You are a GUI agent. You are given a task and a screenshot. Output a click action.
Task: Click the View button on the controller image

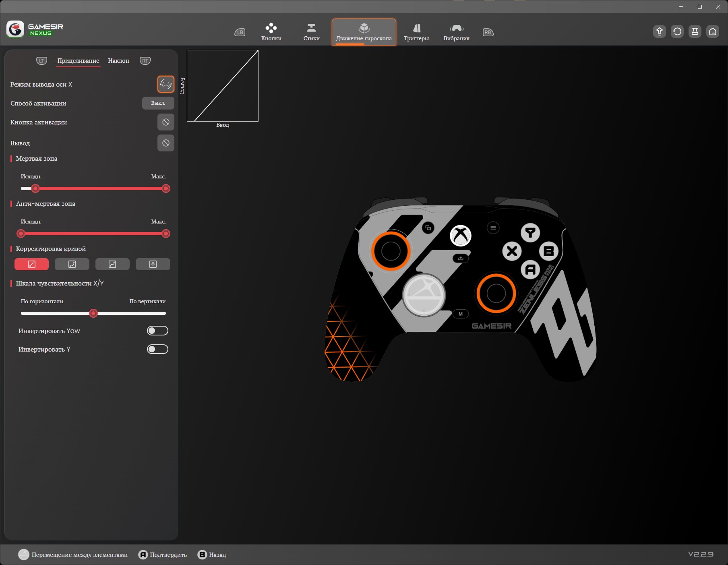click(428, 228)
